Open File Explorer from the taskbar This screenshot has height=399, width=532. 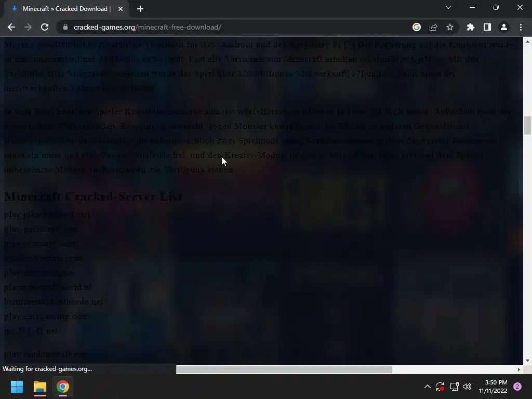[x=39, y=387]
